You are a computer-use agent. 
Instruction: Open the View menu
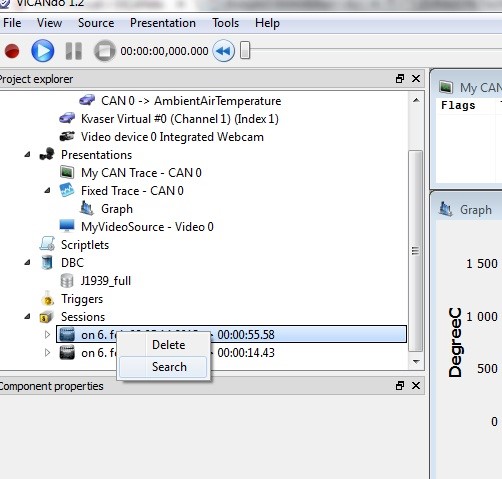[49, 23]
